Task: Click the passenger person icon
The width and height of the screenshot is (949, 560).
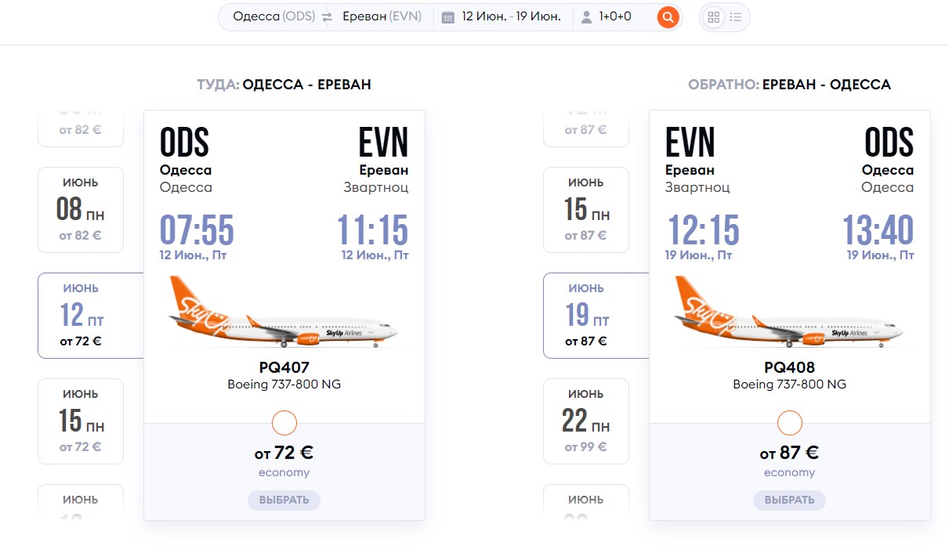Action: point(586,17)
